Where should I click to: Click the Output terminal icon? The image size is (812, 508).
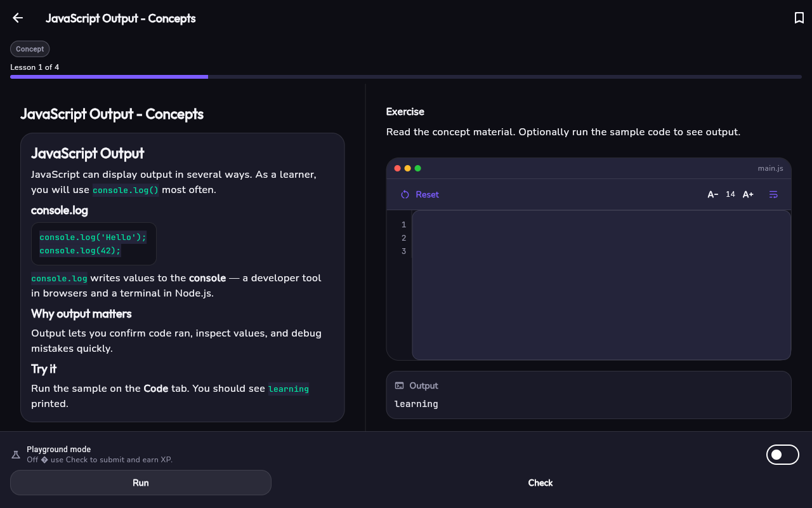pos(399,385)
